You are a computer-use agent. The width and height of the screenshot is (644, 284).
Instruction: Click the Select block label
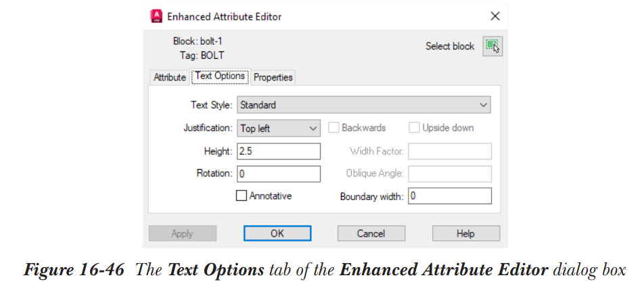pyautogui.click(x=450, y=47)
